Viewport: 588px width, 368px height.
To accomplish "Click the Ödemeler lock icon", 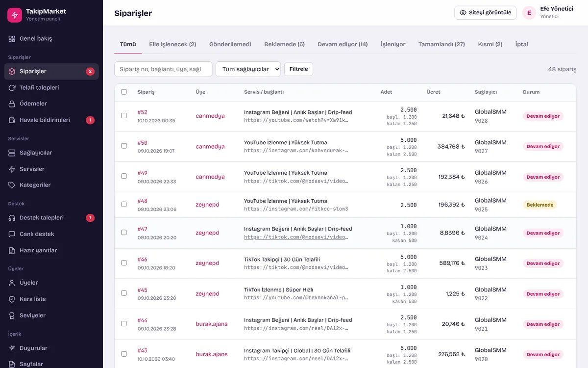I will tap(12, 104).
